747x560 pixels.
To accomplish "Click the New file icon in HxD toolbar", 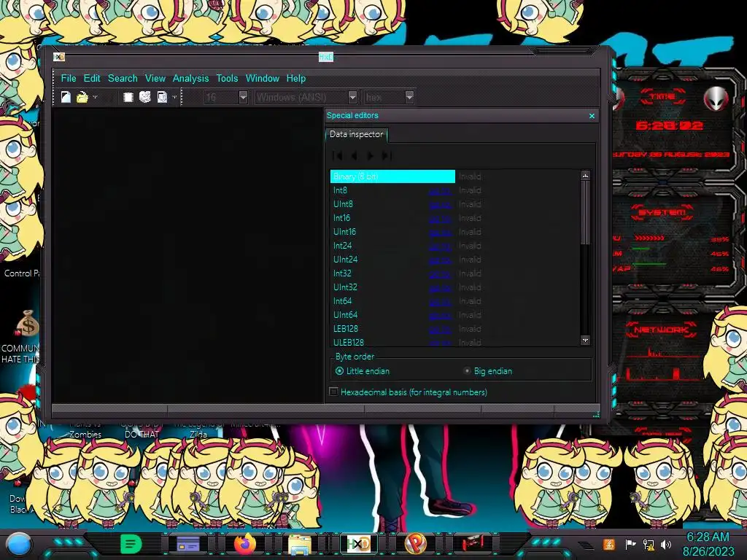I will click(x=66, y=97).
